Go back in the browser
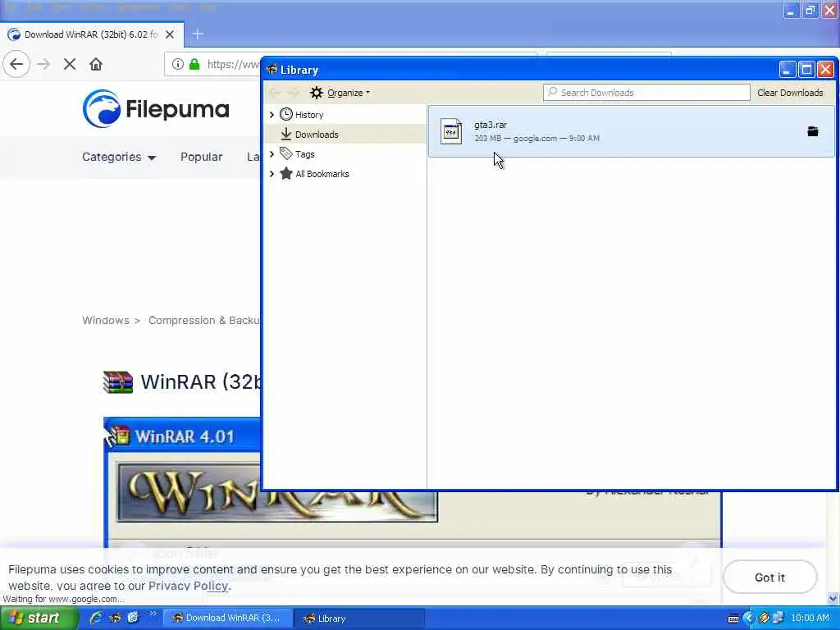The width and height of the screenshot is (840, 630). [x=16, y=64]
